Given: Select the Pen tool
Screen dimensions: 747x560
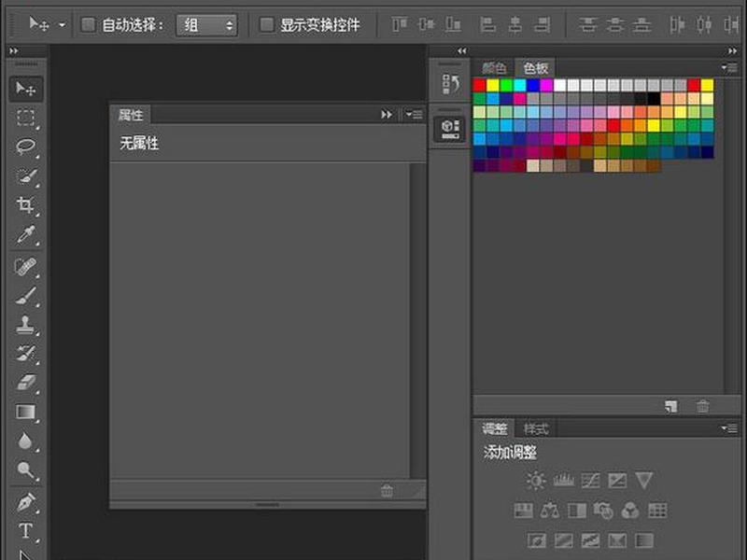Looking at the screenshot, I should pyautogui.click(x=26, y=503).
